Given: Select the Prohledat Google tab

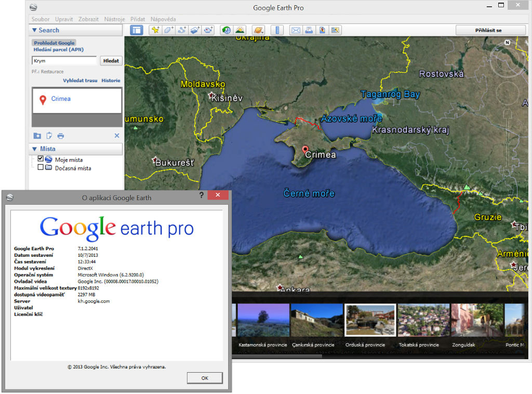Looking at the screenshot, I should pos(54,43).
